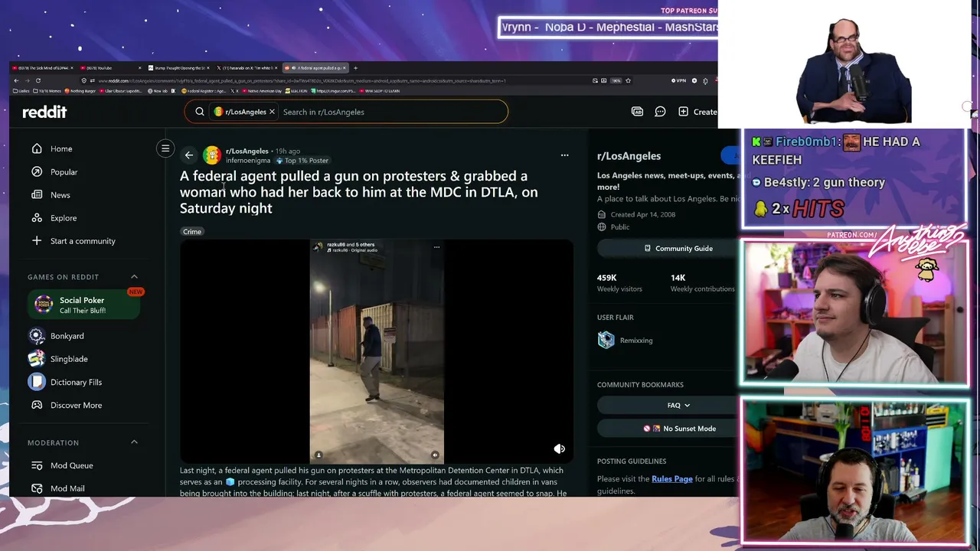Viewport: 980px width, 551px height.
Task: Select the federal agent Reddit tab
Action: pyautogui.click(x=315, y=68)
